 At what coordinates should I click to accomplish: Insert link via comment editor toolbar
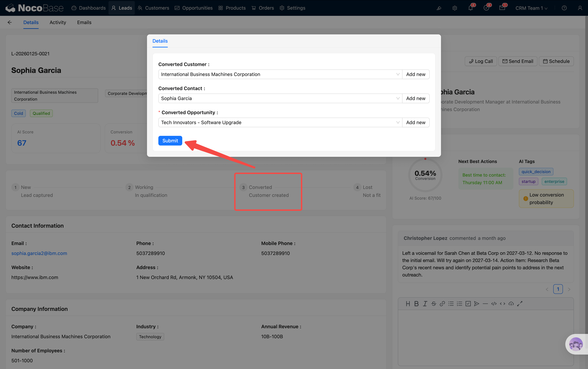click(x=442, y=304)
